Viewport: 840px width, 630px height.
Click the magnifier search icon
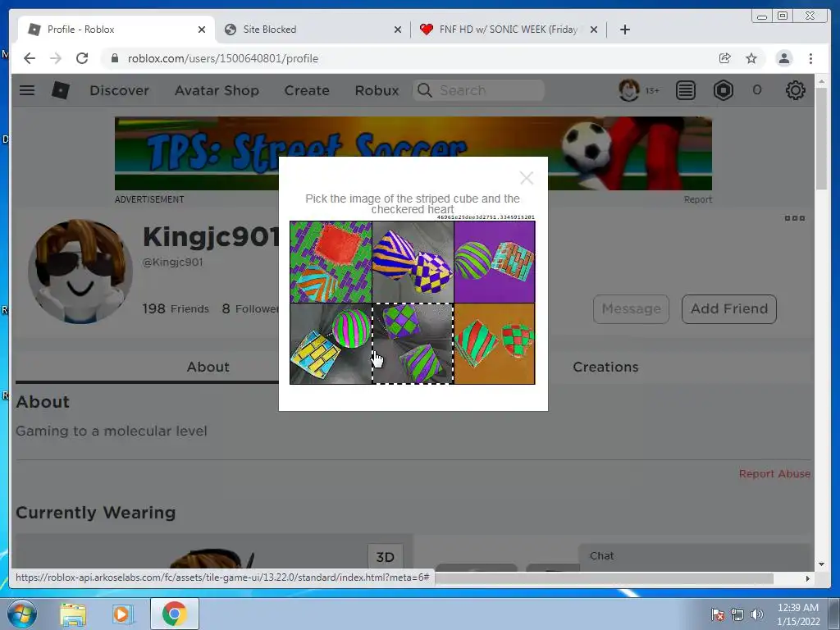(424, 90)
